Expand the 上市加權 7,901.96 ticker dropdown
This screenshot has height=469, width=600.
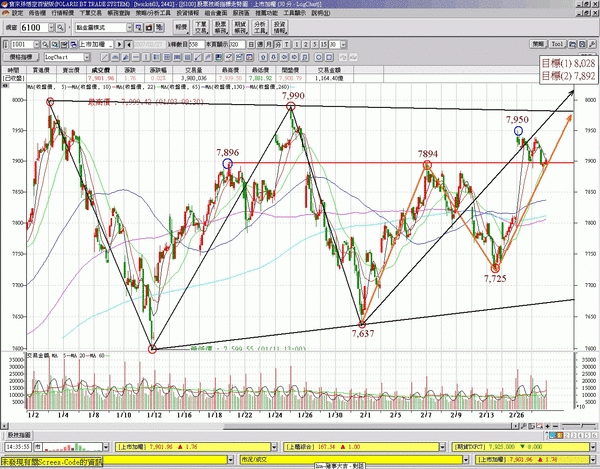tap(274, 447)
